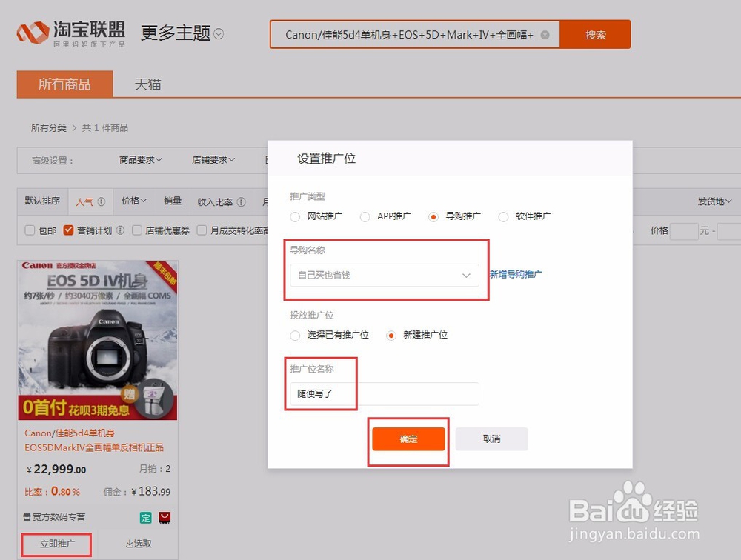Click the 搜索 button
Screen dimensions: 741x560
tap(595, 35)
